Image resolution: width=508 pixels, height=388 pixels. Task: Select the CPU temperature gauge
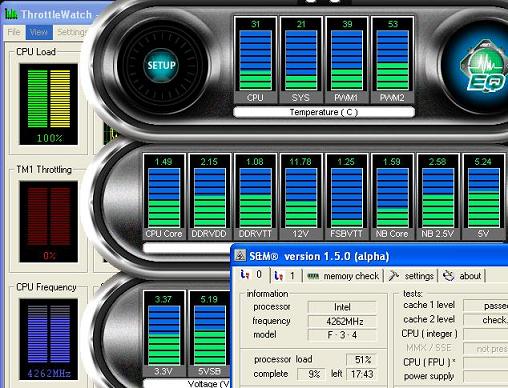pyautogui.click(x=255, y=59)
